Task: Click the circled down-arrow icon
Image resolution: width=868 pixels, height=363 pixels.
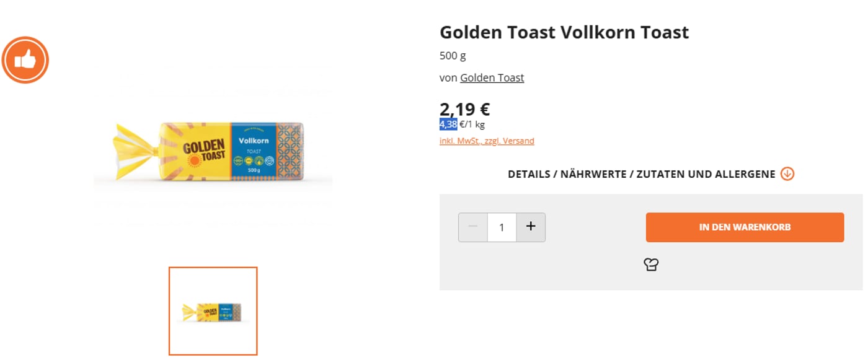Action: (x=787, y=174)
